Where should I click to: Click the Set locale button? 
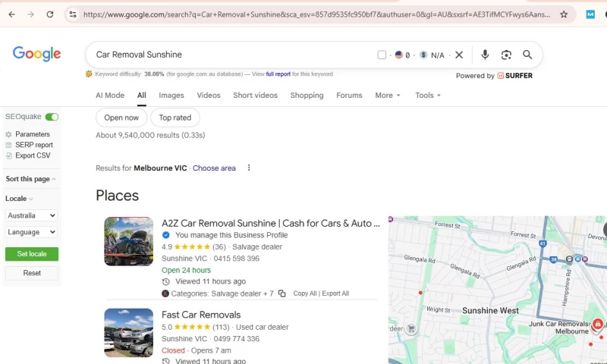pos(32,254)
